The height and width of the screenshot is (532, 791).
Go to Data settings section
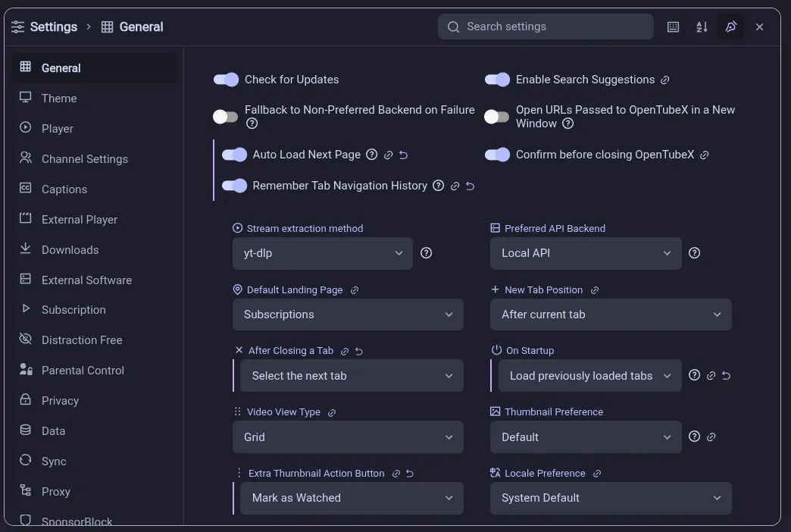pyautogui.click(x=95, y=430)
